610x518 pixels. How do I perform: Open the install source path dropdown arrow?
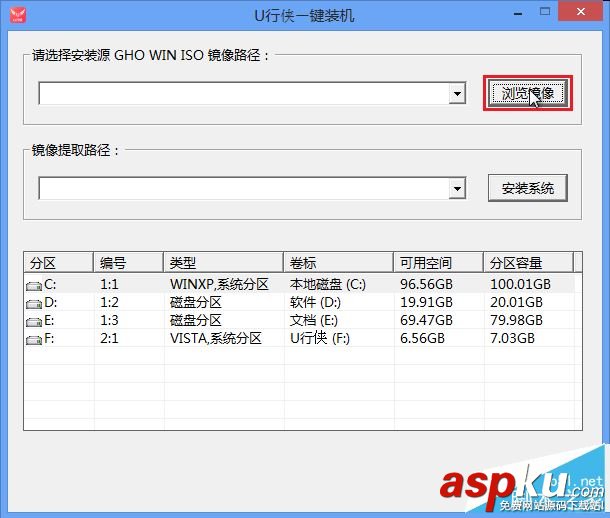tap(457, 93)
